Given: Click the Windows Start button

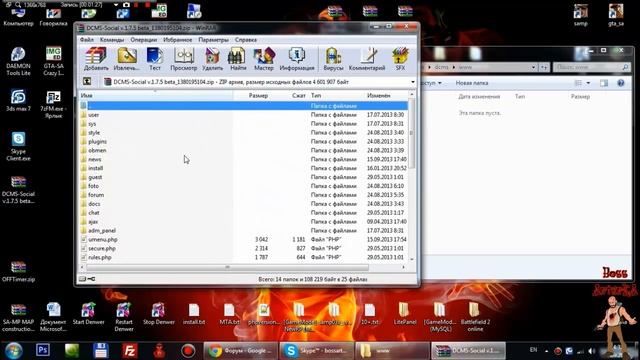Looking at the screenshot, I should (14, 351).
